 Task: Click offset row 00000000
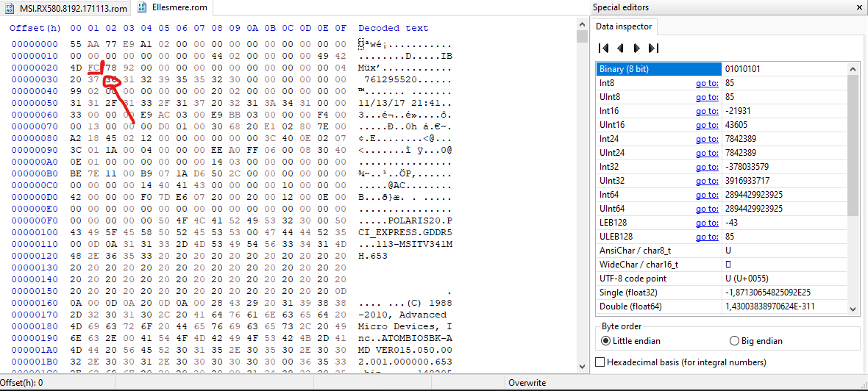click(x=34, y=43)
